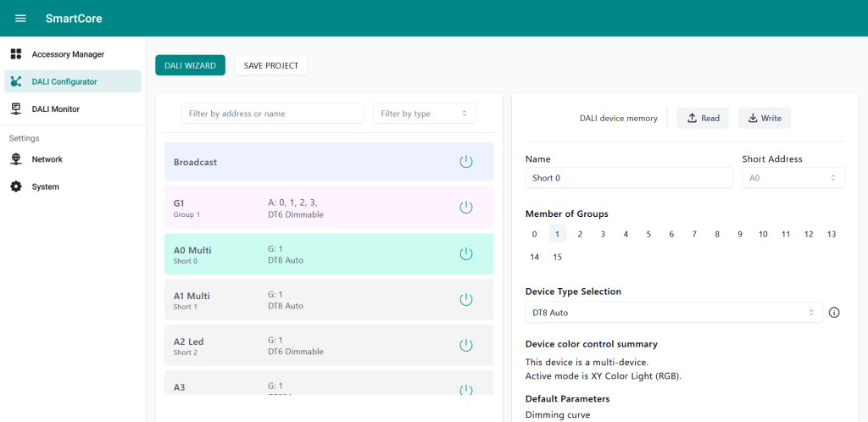Click the Read device memory button
Image resolution: width=868 pixels, height=422 pixels.
(x=703, y=119)
